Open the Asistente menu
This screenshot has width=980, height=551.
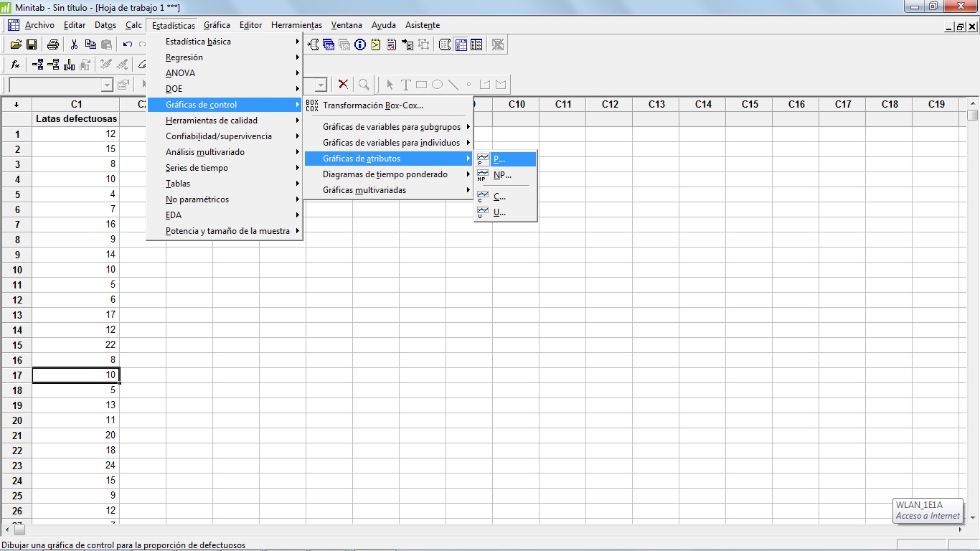coord(423,25)
